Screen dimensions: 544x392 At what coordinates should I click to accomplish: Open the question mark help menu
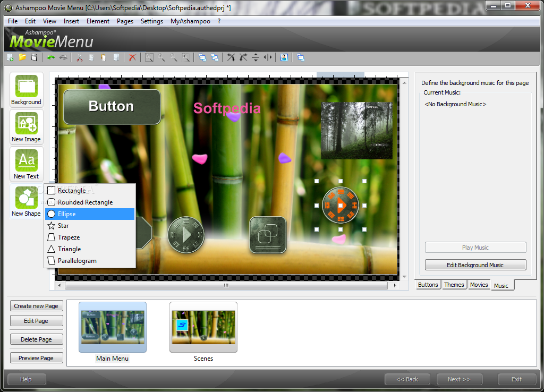tap(219, 21)
